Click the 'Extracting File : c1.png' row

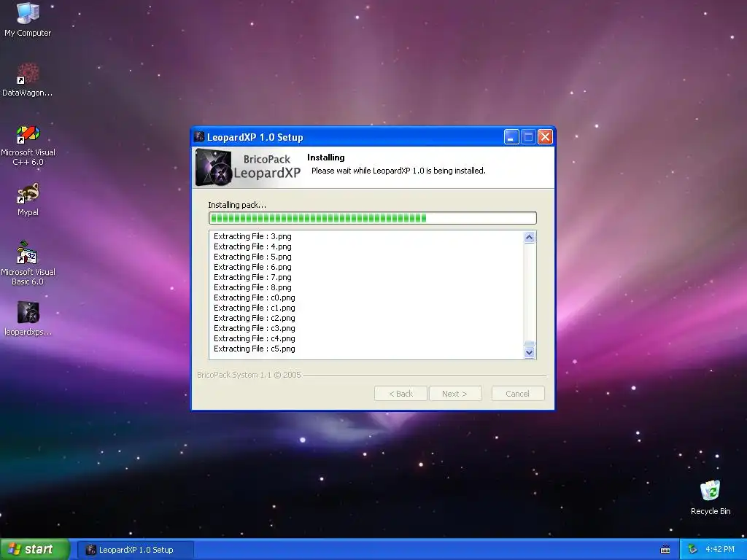pyautogui.click(x=255, y=308)
